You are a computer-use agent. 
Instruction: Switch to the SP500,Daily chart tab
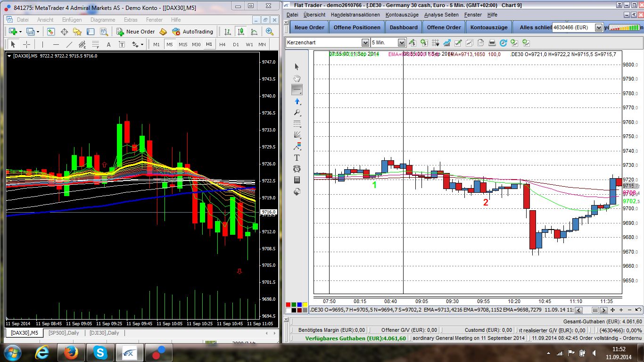click(64, 333)
